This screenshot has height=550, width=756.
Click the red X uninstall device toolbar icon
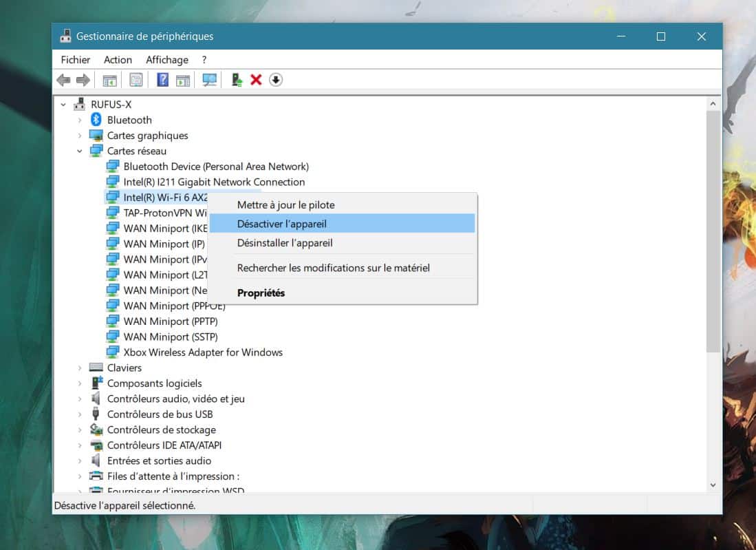coord(256,80)
